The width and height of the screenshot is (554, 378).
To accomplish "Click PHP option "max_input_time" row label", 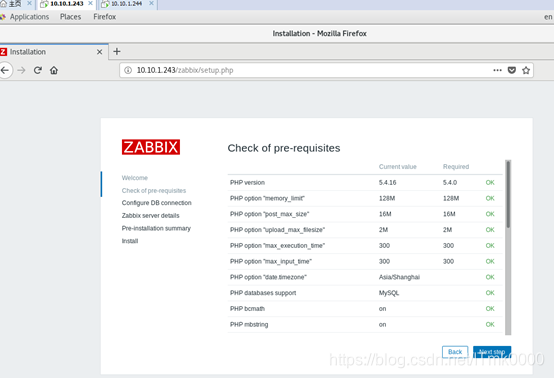I will coord(271,261).
